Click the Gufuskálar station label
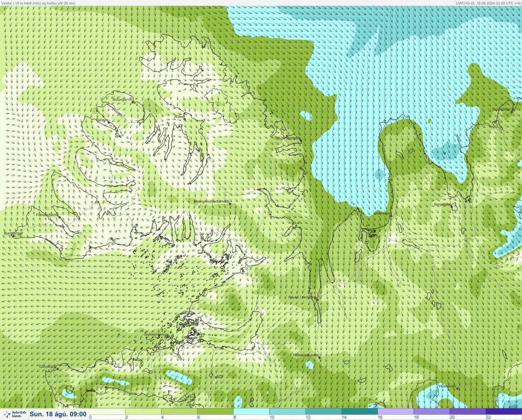This screenshot has width=522, height=420. tap(47, 367)
